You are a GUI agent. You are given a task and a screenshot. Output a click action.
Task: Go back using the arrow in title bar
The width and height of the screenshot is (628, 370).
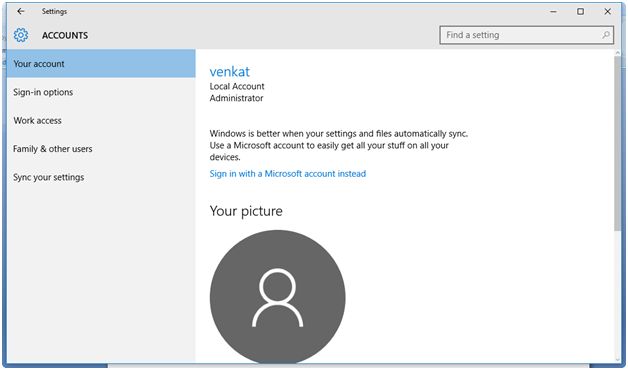pos(20,11)
